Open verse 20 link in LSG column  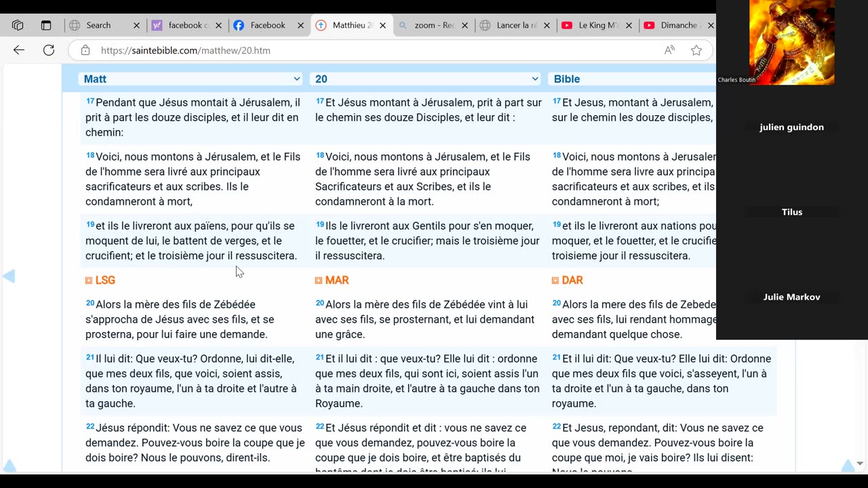pyautogui.click(x=90, y=303)
